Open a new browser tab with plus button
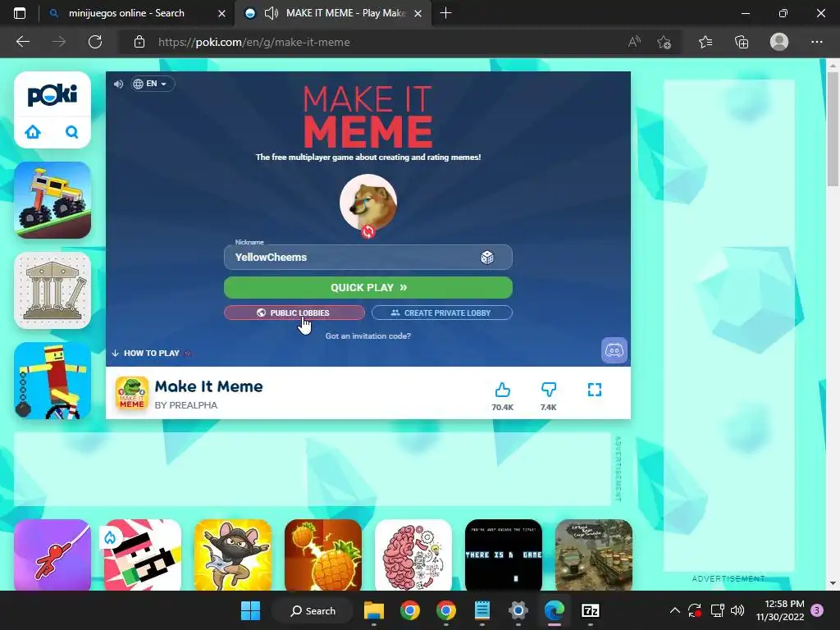Image resolution: width=840 pixels, height=630 pixels. point(445,13)
